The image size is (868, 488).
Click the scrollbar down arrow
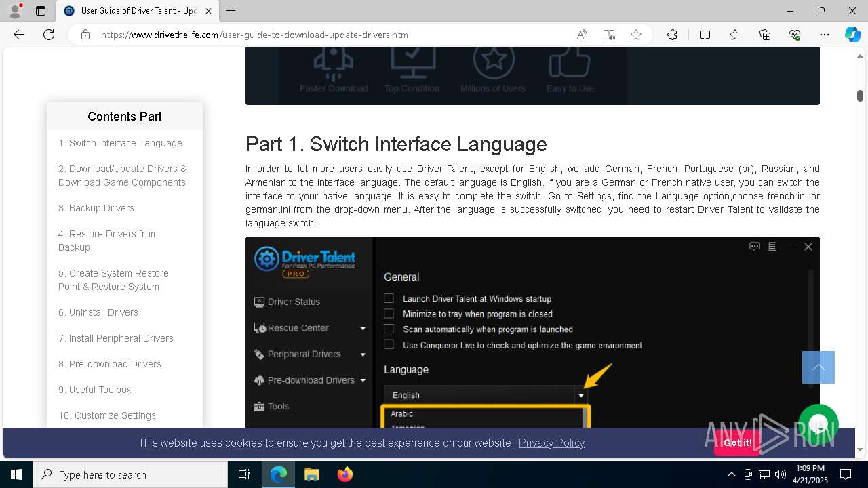coord(860,450)
